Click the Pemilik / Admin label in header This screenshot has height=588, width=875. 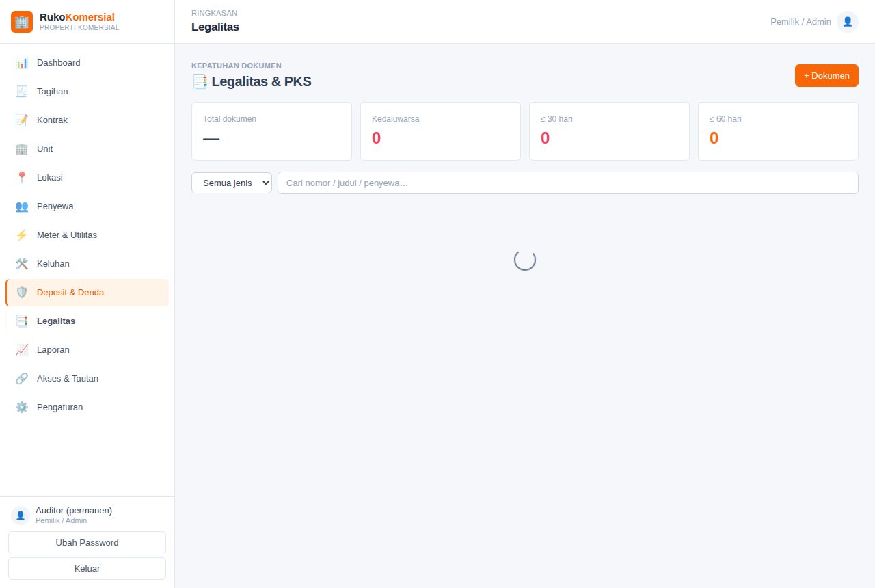(x=800, y=22)
